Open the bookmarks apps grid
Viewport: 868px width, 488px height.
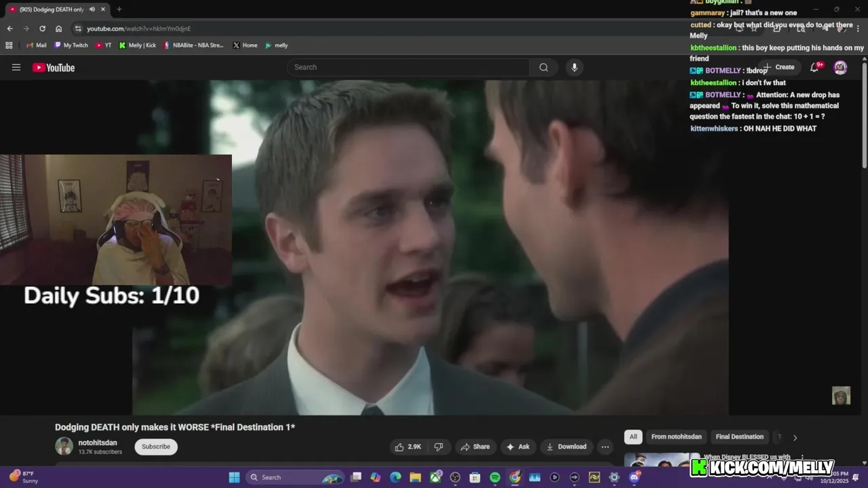(x=9, y=45)
